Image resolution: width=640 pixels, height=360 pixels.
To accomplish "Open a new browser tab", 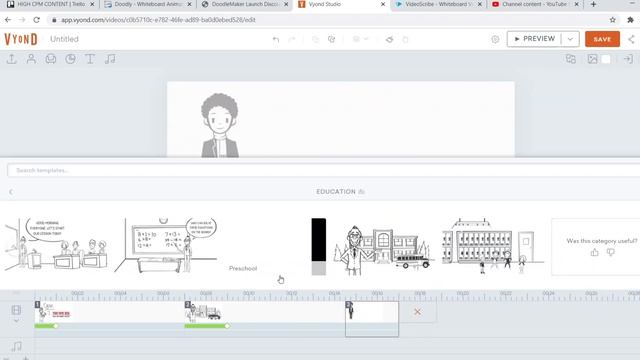I will point(593,4).
